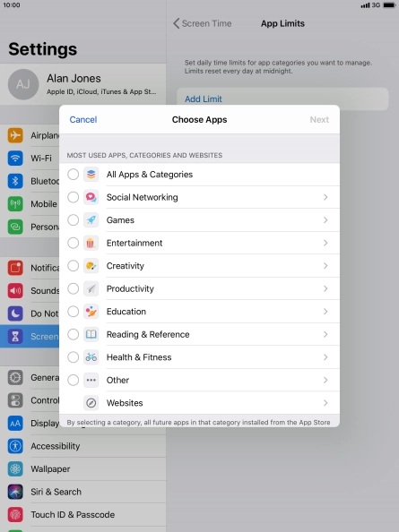Tap the Social Networking chat bubble icon

(91, 197)
